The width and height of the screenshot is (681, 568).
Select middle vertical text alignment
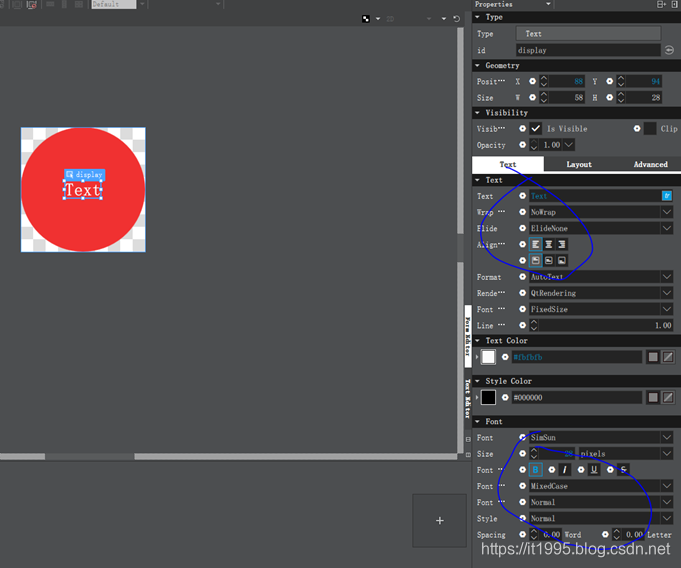coord(549,261)
